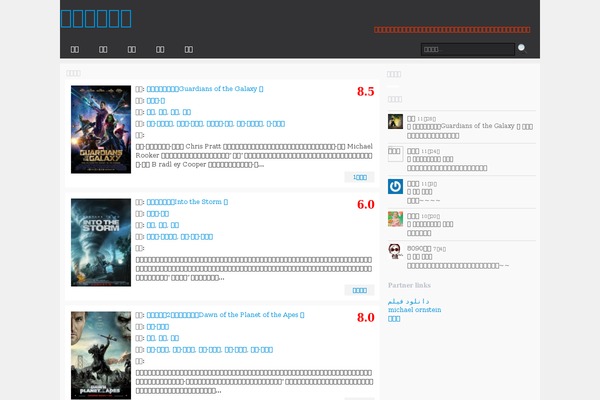Open Dawn of the Planet of the Apes poster

pyautogui.click(x=101, y=355)
